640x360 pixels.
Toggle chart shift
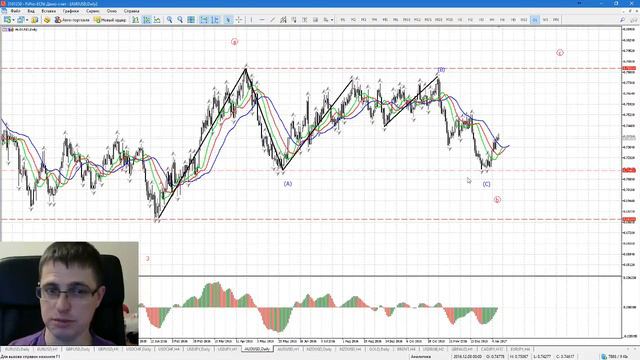(215, 20)
